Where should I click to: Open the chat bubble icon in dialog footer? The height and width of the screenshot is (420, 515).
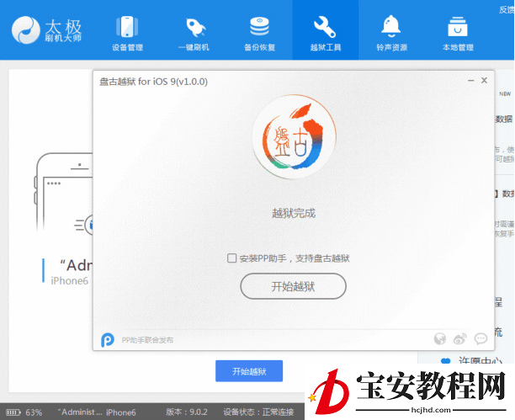coord(480,338)
